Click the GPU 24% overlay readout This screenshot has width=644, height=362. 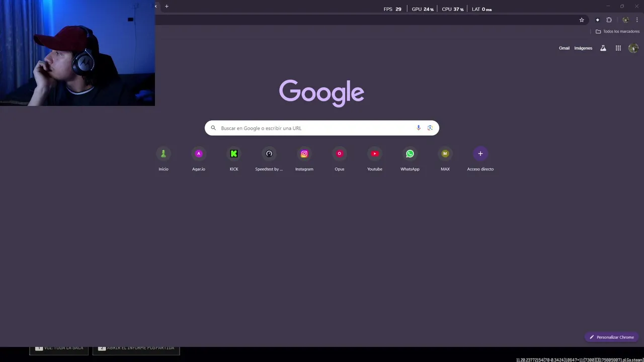click(x=423, y=9)
